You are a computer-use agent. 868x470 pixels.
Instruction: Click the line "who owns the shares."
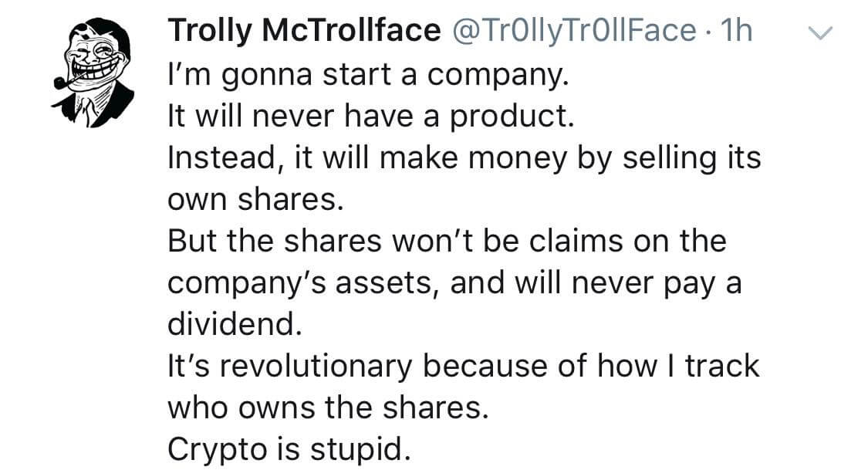coord(328,407)
